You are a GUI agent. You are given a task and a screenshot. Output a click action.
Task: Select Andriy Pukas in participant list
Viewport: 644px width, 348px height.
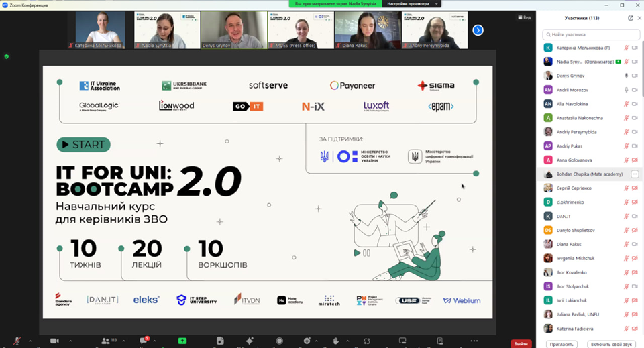pyautogui.click(x=590, y=146)
